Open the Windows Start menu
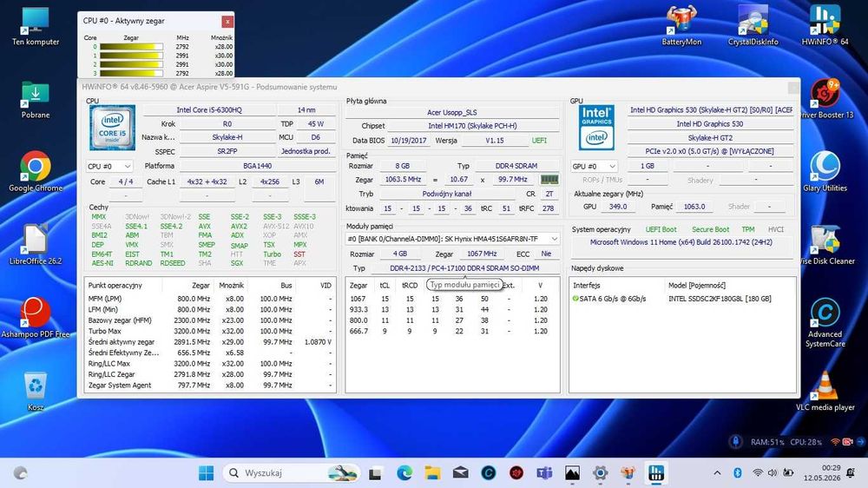The image size is (868, 488). point(206,473)
